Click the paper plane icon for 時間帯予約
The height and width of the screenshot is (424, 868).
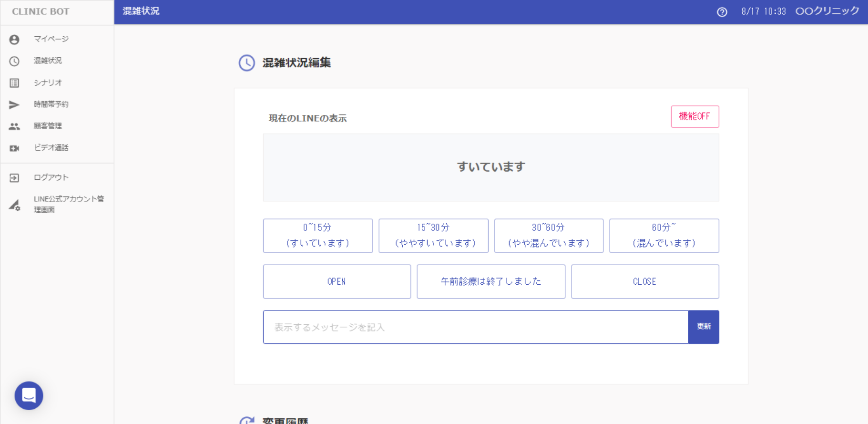pyautogui.click(x=14, y=105)
